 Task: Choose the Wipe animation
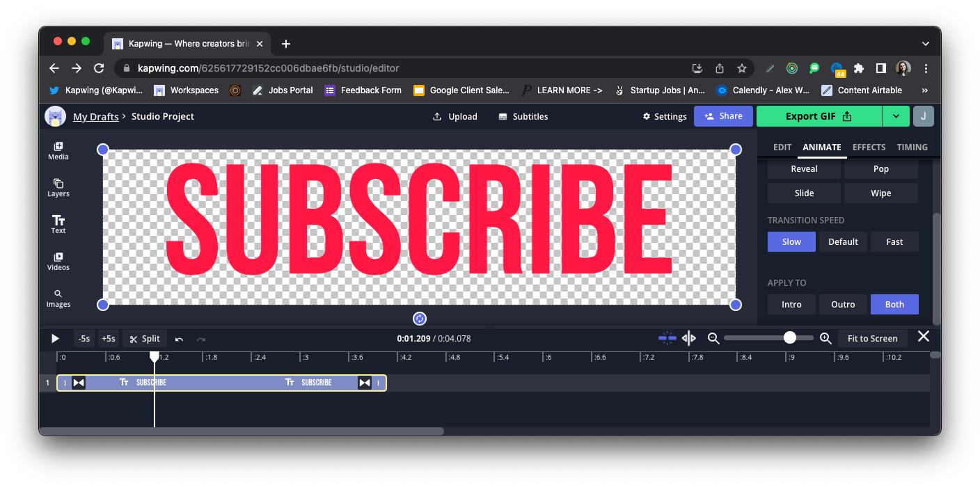(881, 193)
